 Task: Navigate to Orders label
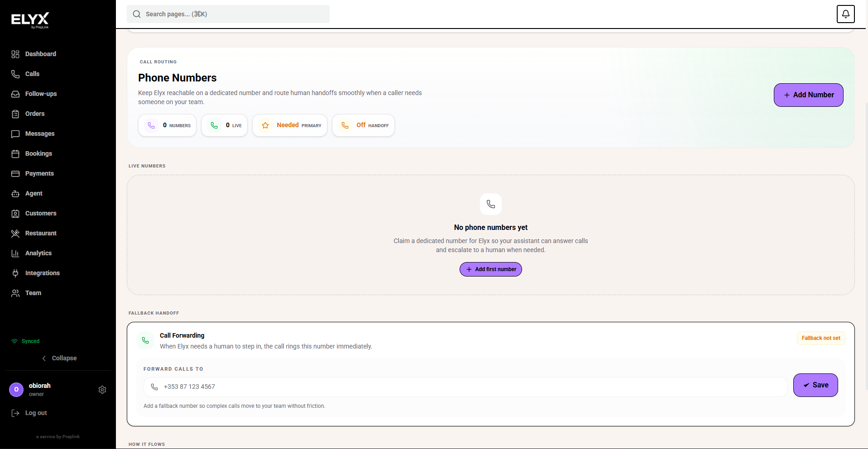pos(35,114)
